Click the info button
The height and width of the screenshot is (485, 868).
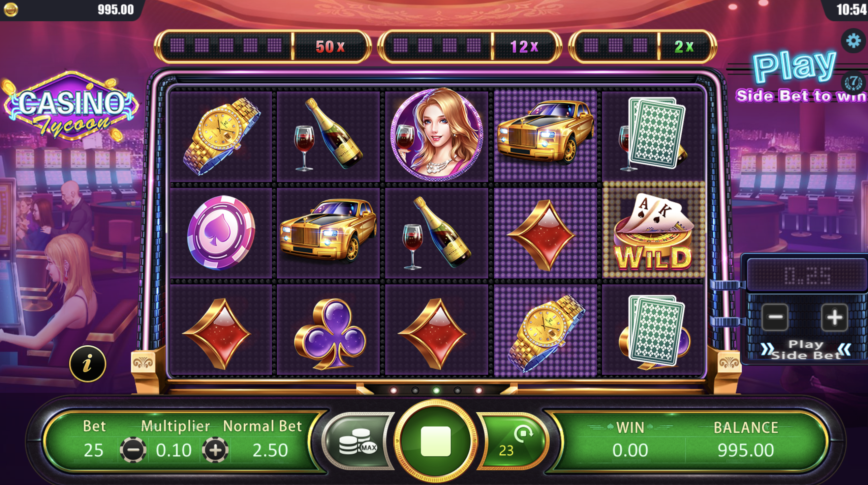pos(88,364)
